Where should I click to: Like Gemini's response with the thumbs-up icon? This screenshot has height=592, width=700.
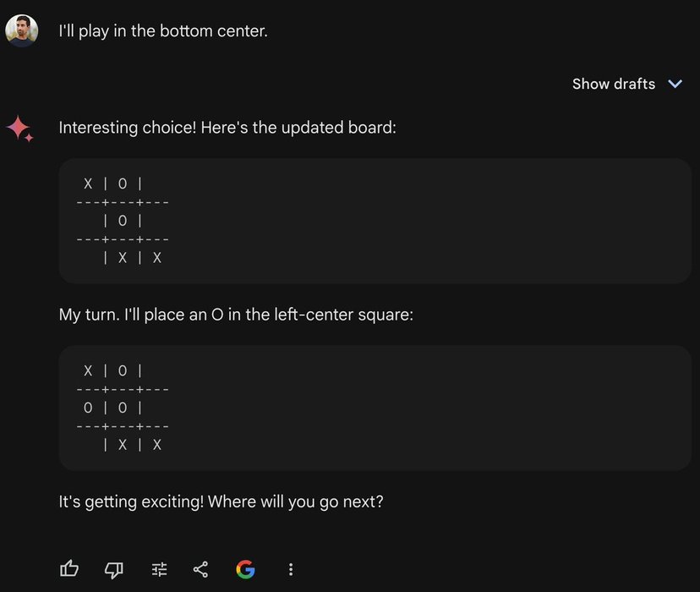(69, 569)
